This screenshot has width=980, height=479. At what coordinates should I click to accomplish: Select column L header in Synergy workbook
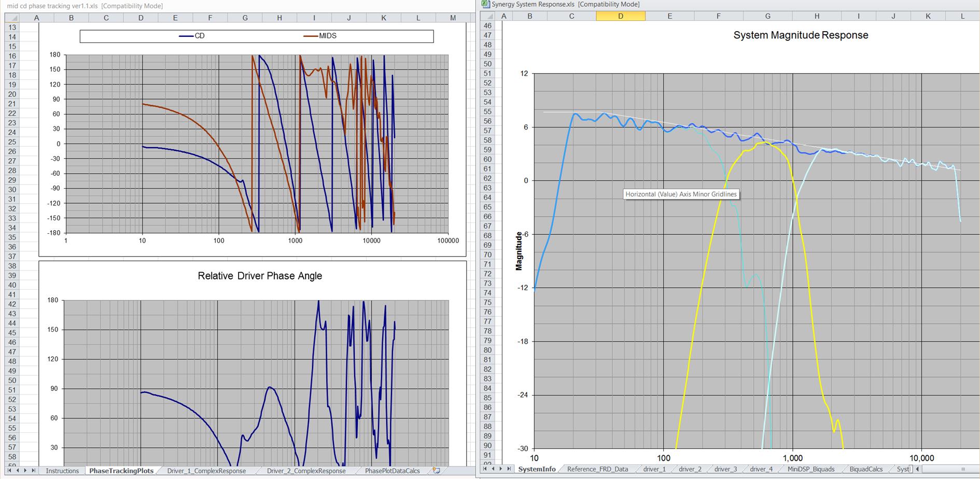point(962,16)
